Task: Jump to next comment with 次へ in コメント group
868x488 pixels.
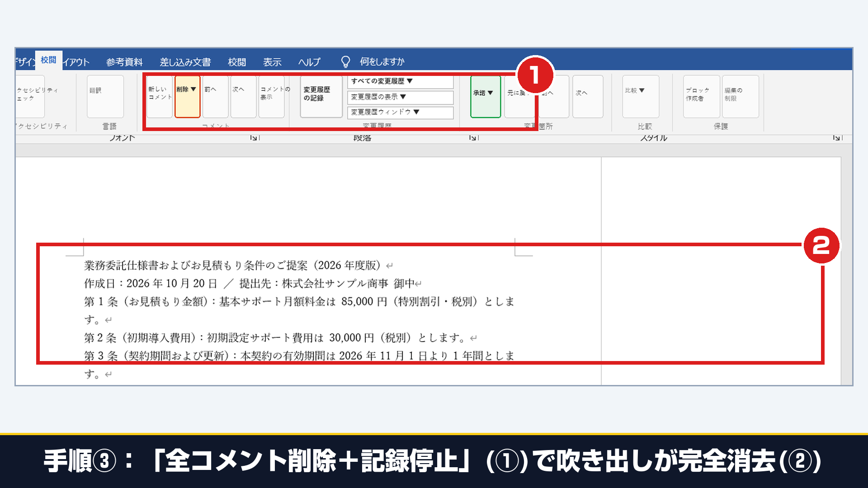Action: (x=243, y=96)
